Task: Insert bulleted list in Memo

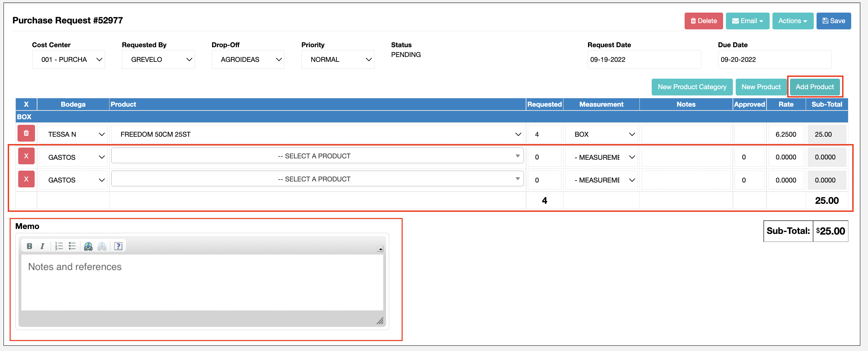Action: 72,246
